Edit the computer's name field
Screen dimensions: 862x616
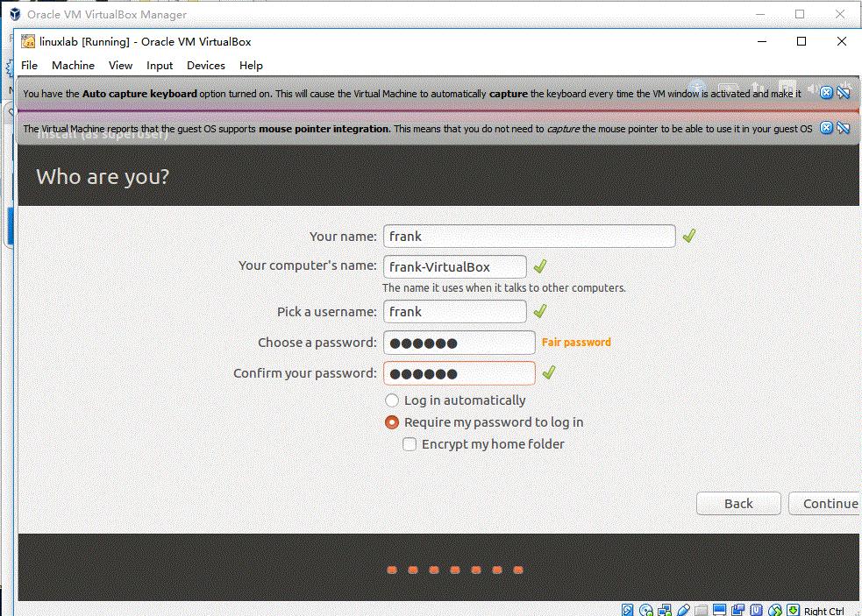click(x=454, y=267)
